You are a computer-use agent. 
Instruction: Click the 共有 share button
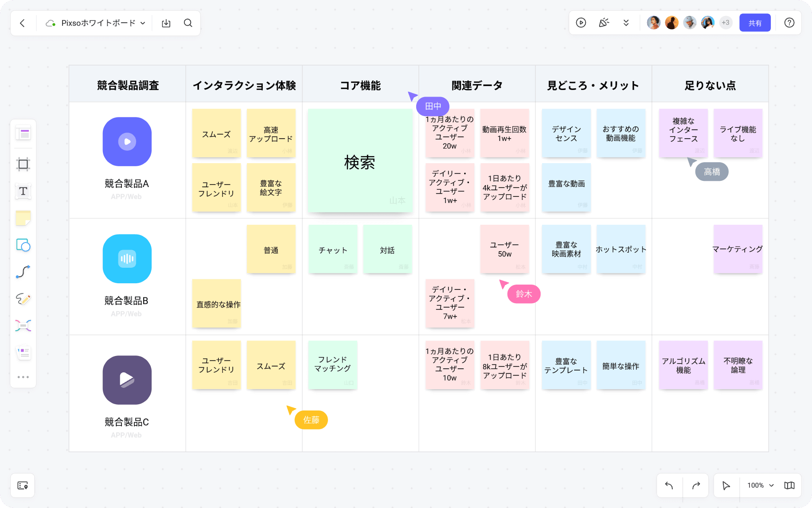click(755, 23)
